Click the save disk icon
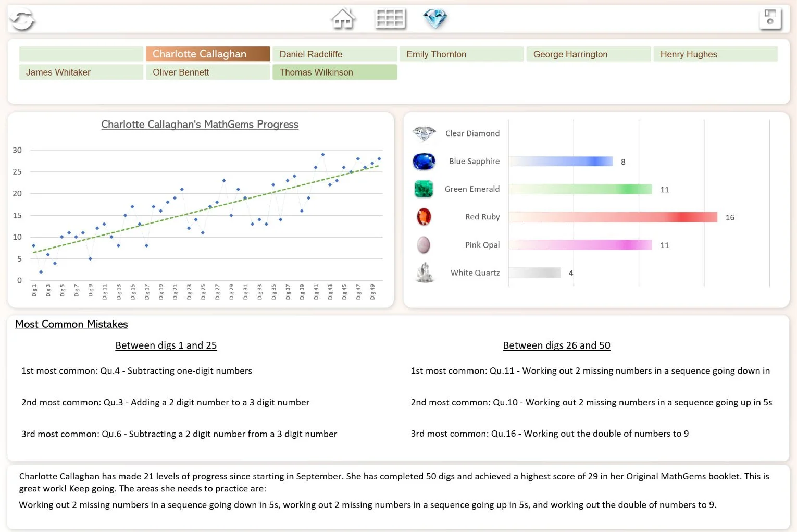The height and width of the screenshot is (532, 797). (x=770, y=18)
